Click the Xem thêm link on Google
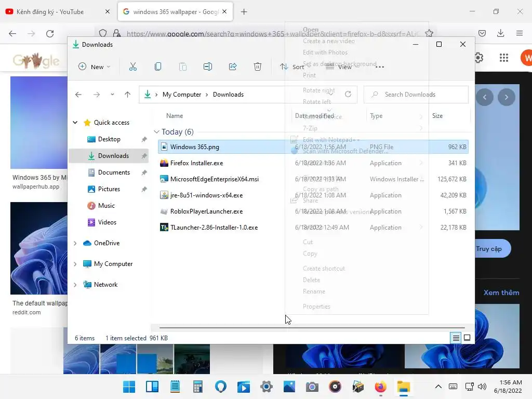 click(x=501, y=292)
